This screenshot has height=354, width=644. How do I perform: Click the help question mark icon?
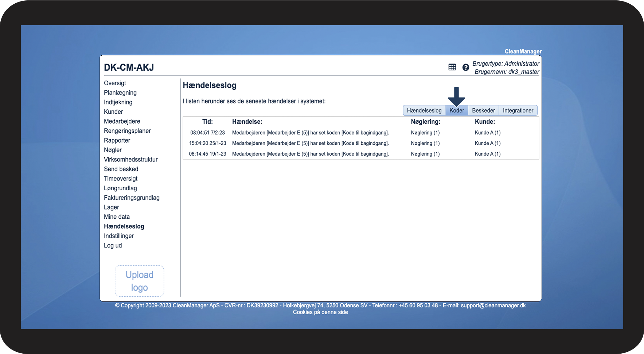point(465,67)
